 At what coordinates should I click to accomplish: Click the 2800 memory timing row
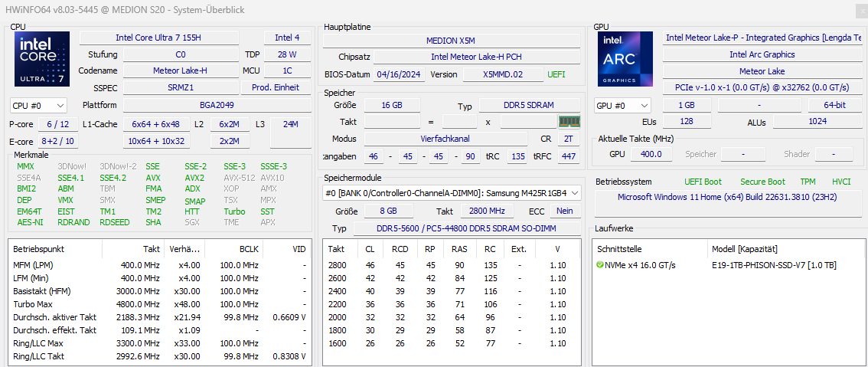[x=451, y=265]
